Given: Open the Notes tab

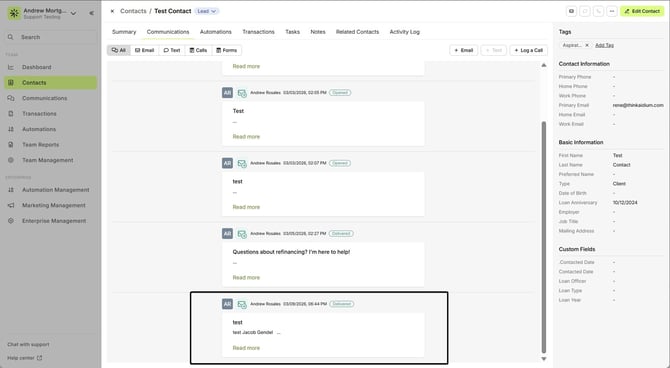Looking at the screenshot, I should 318,32.
